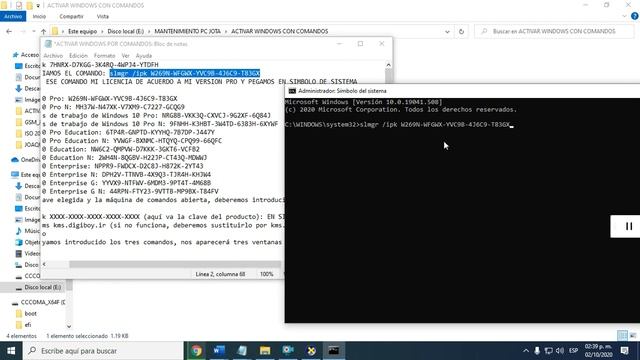The height and width of the screenshot is (360, 640).
Task: Click the Notepad horizontal scrollbar thumb
Action: tap(175, 264)
